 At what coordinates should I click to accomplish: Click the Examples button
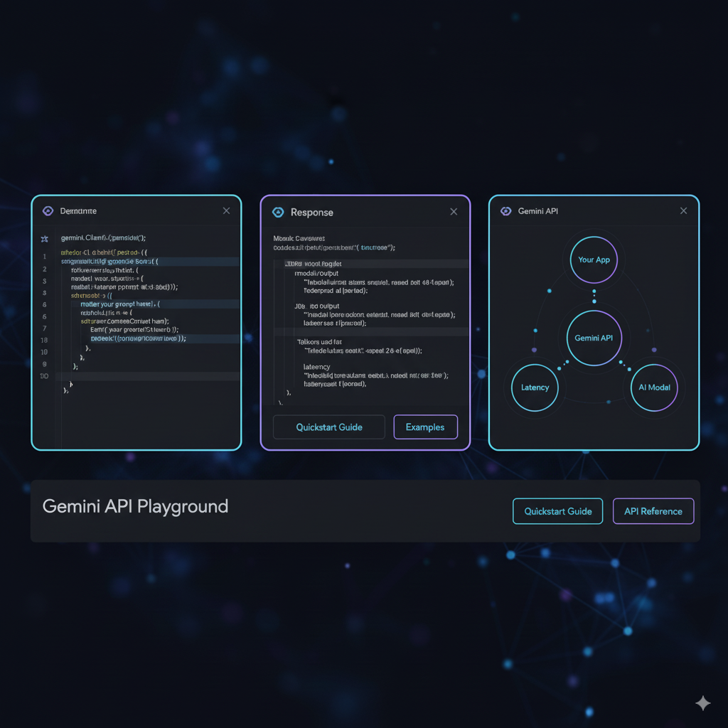click(425, 427)
